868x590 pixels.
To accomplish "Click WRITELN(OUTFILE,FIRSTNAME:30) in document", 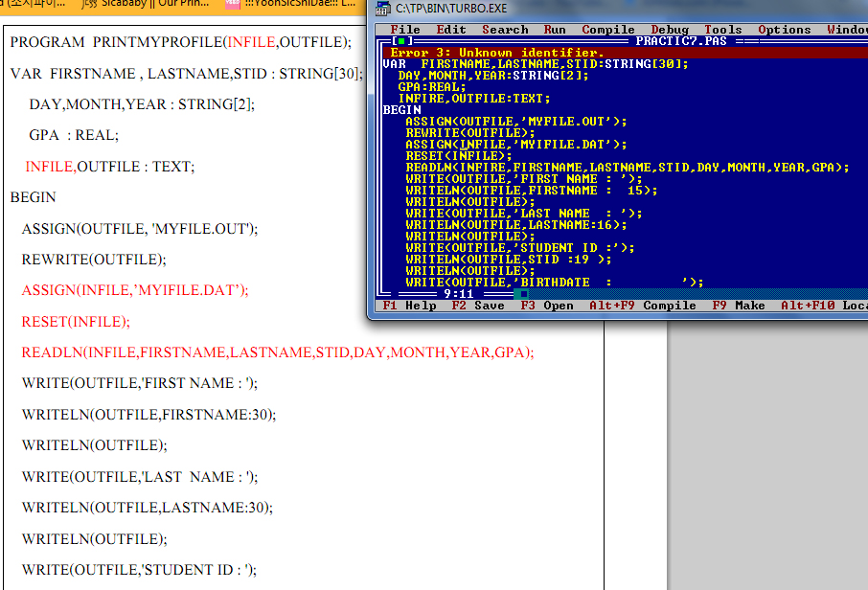I will point(148,415).
